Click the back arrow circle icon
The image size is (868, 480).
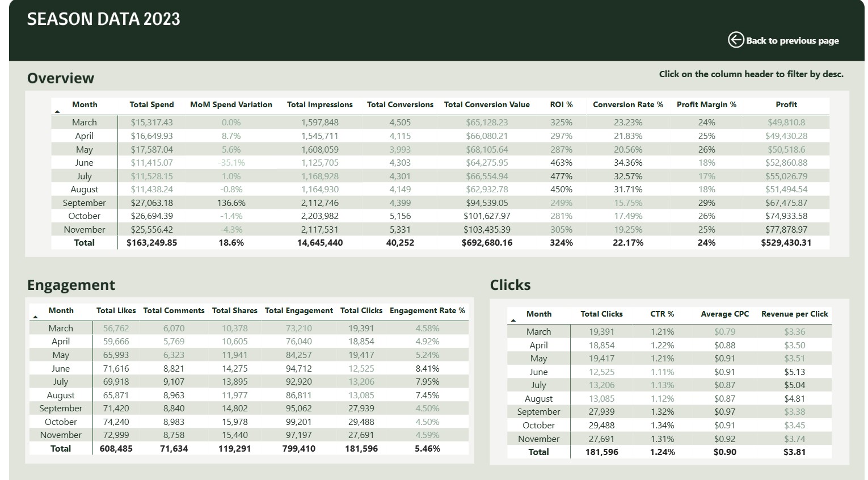(735, 40)
